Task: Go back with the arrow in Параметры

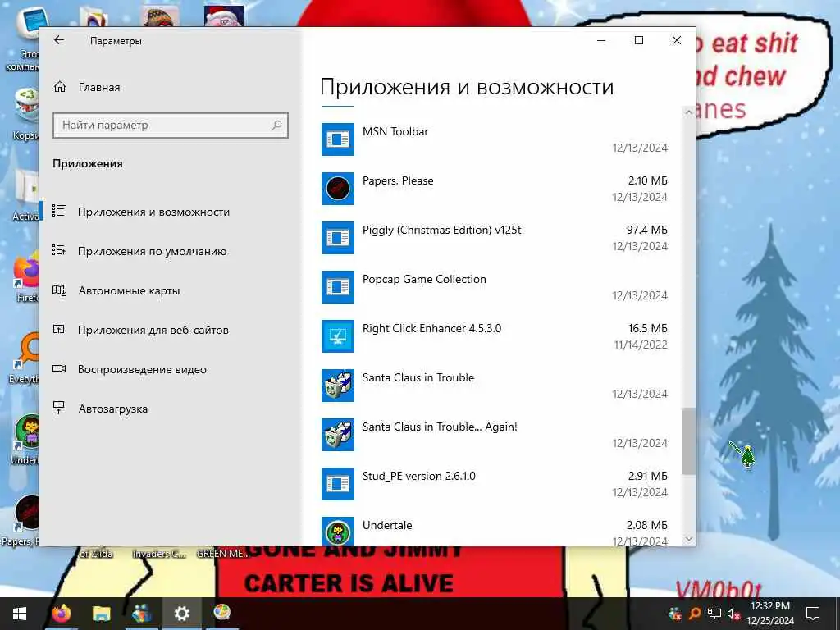Action: [59, 40]
